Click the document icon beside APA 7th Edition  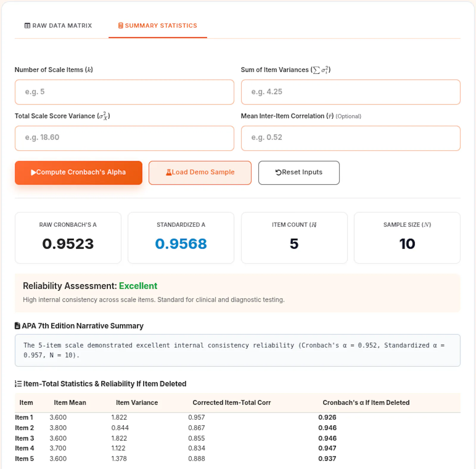click(x=18, y=326)
